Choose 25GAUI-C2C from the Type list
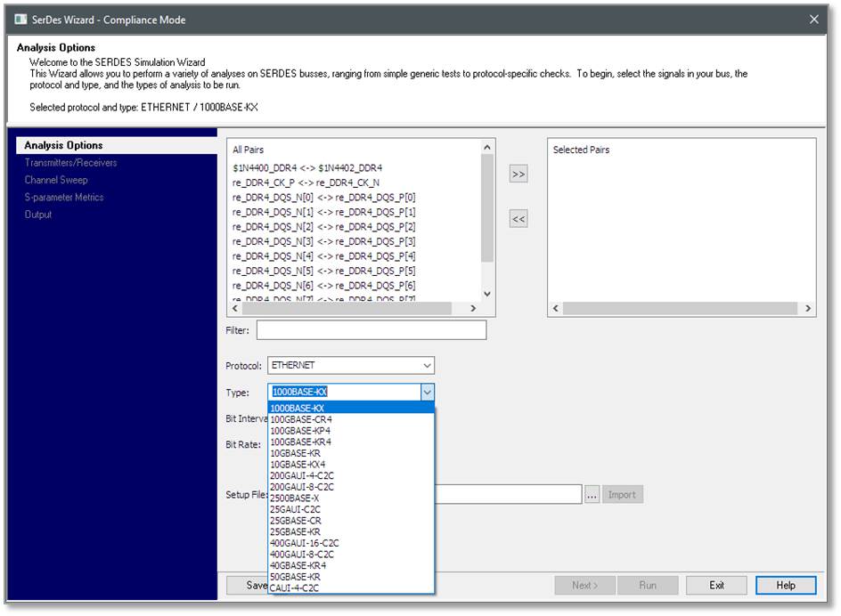 351,509
